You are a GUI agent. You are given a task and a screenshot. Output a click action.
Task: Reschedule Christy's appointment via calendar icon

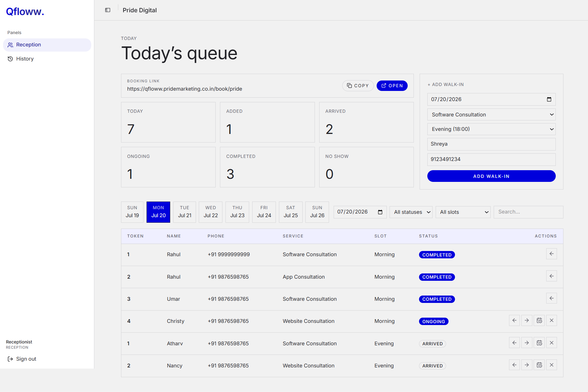click(539, 320)
